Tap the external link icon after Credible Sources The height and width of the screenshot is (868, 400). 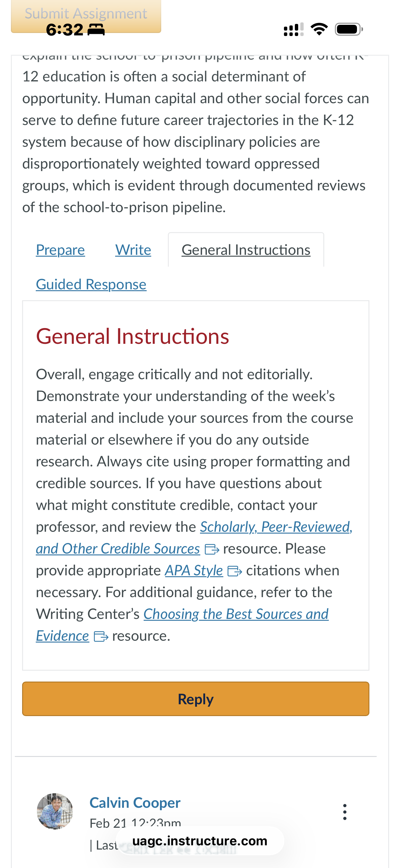pyautogui.click(x=212, y=550)
